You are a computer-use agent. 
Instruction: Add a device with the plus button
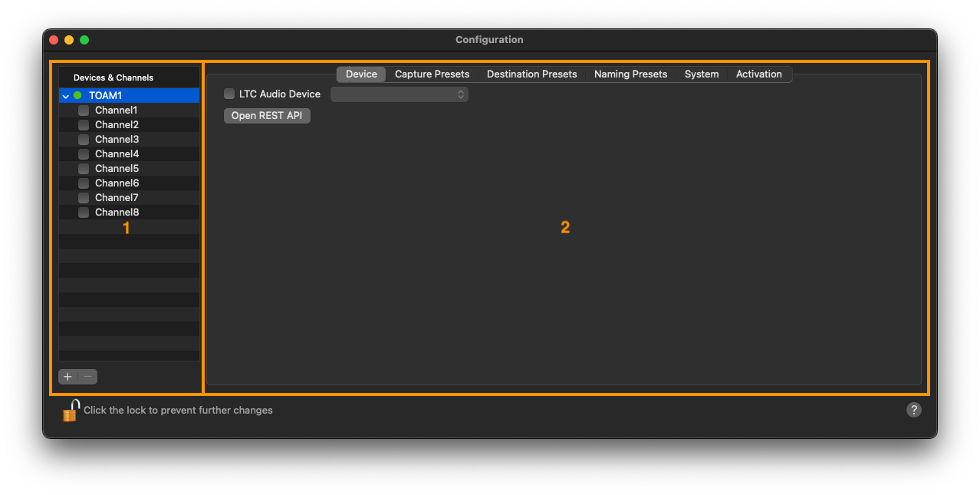point(68,377)
